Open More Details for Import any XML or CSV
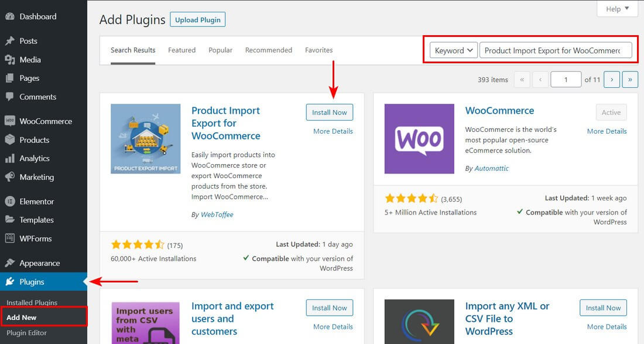This screenshot has height=344, width=644. pyautogui.click(x=607, y=327)
